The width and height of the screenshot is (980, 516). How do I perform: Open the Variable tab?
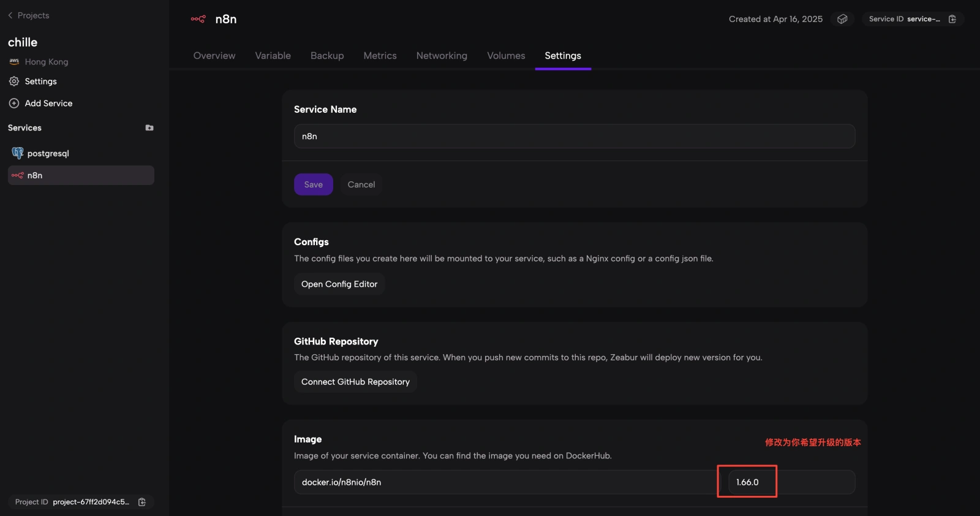pyautogui.click(x=273, y=56)
